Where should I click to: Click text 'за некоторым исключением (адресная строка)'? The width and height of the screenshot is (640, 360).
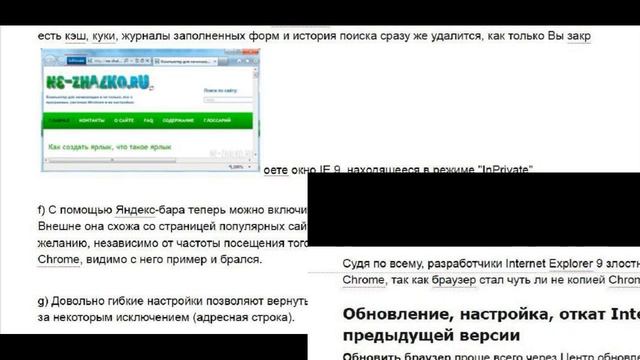[x=166, y=318]
